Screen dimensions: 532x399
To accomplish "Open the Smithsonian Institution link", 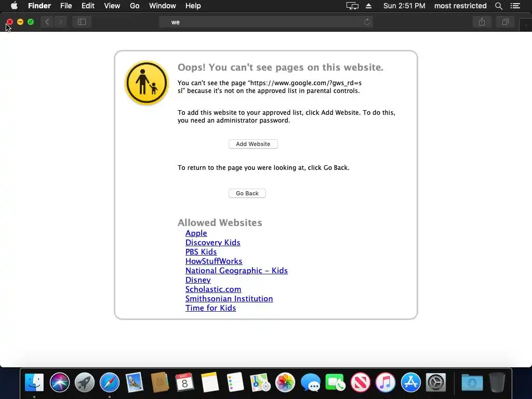I will pos(229,299).
